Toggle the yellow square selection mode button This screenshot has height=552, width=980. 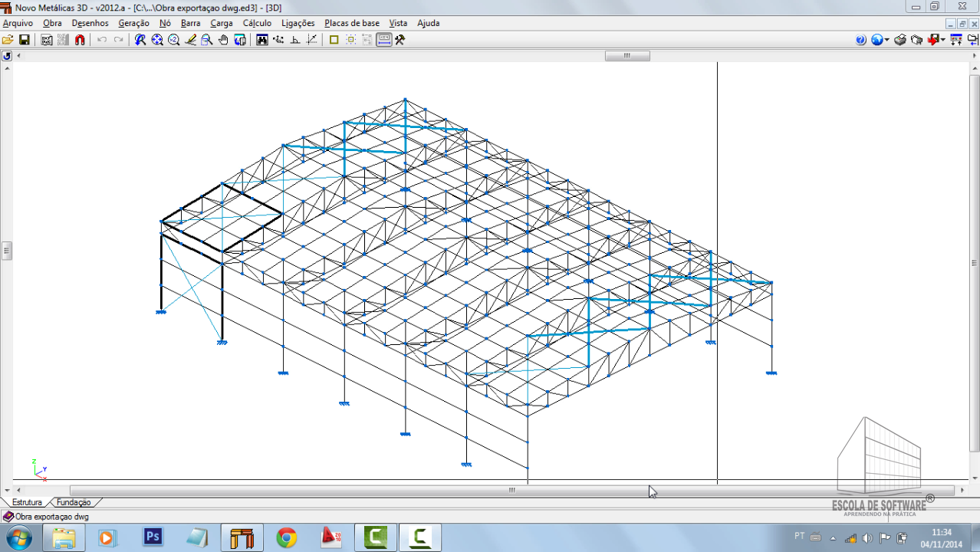click(x=334, y=40)
